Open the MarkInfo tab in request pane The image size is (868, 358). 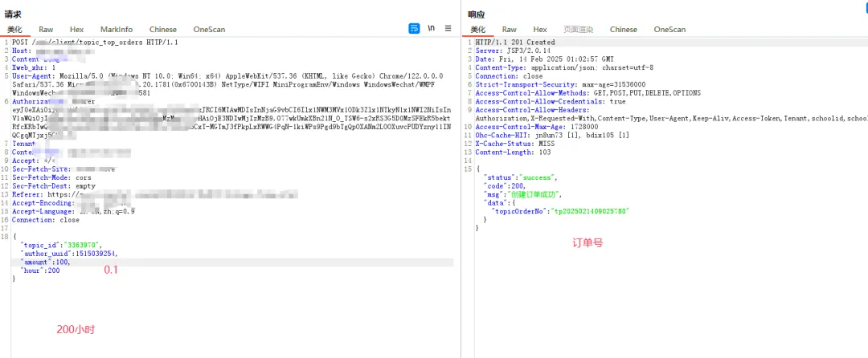117,29
